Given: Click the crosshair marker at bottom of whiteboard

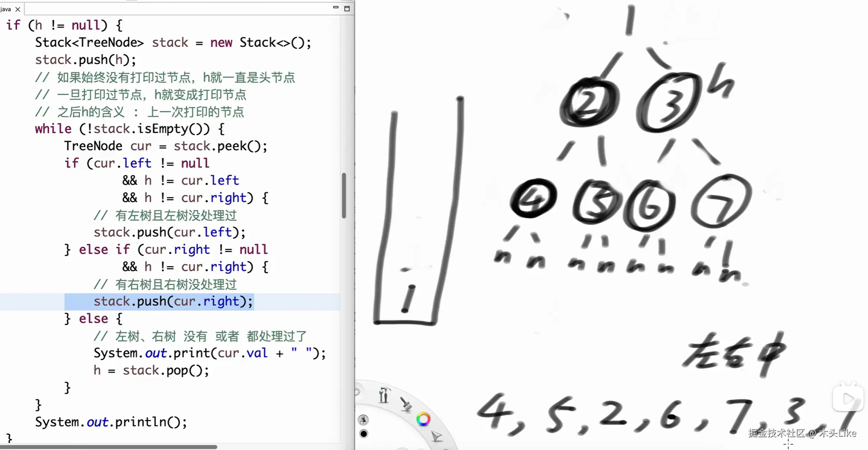Looking at the screenshot, I should (789, 443).
